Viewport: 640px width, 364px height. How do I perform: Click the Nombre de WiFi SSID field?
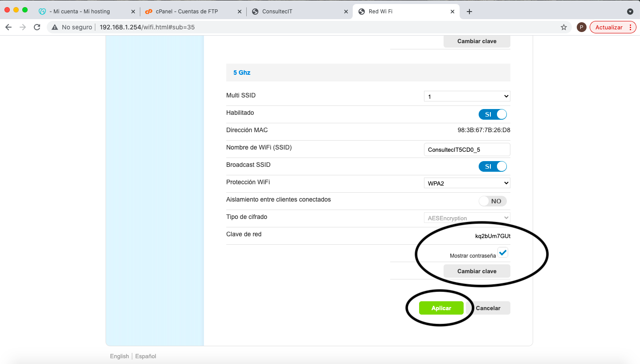pyautogui.click(x=467, y=150)
